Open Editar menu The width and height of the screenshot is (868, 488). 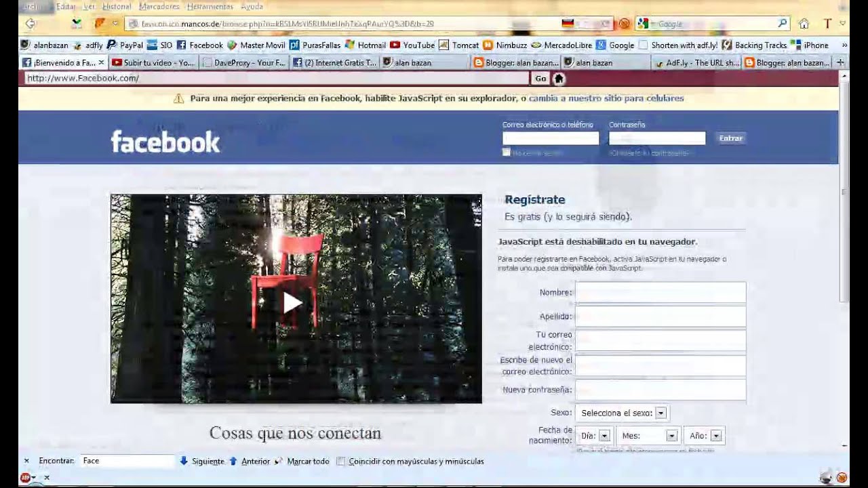[x=66, y=6]
